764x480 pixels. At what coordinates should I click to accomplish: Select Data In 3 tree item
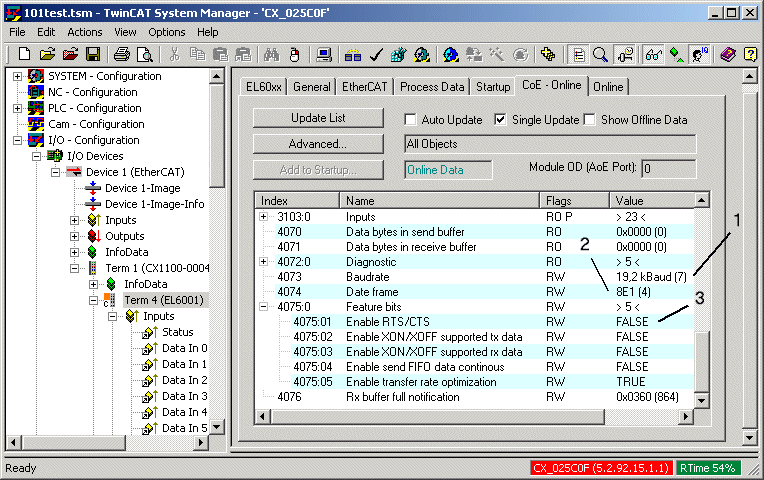coord(184,396)
